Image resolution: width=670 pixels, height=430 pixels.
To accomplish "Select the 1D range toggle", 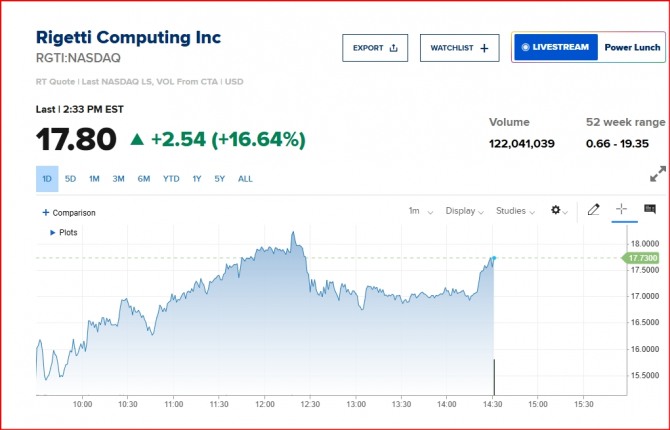I will (x=46, y=179).
